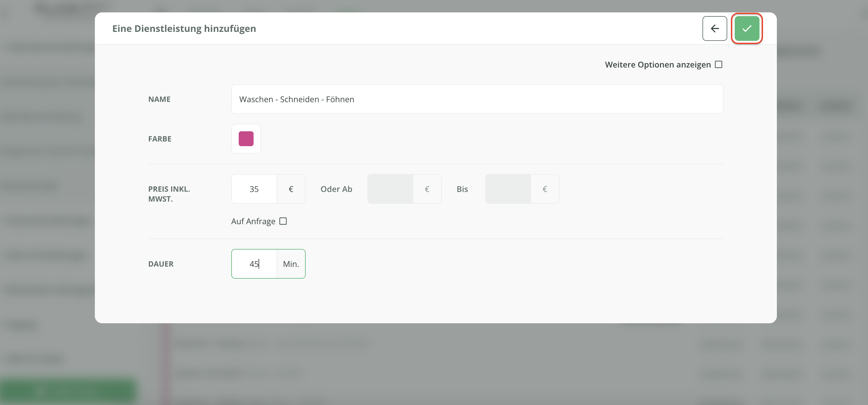This screenshot has height=405, width=868.
Task: Focus the Name field with Waschen - Schneiden - Föhnen
Action: click(477, 99)
